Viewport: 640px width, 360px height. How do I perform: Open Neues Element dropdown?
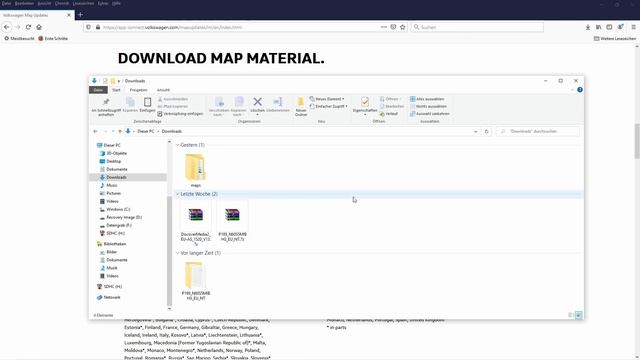[x=327, y=99]
